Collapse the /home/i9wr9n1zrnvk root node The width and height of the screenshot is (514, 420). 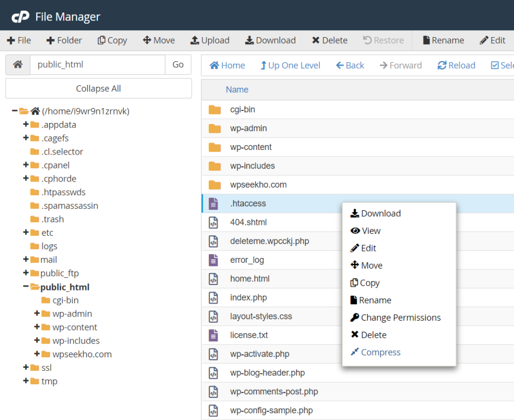(x=15, y=111)
